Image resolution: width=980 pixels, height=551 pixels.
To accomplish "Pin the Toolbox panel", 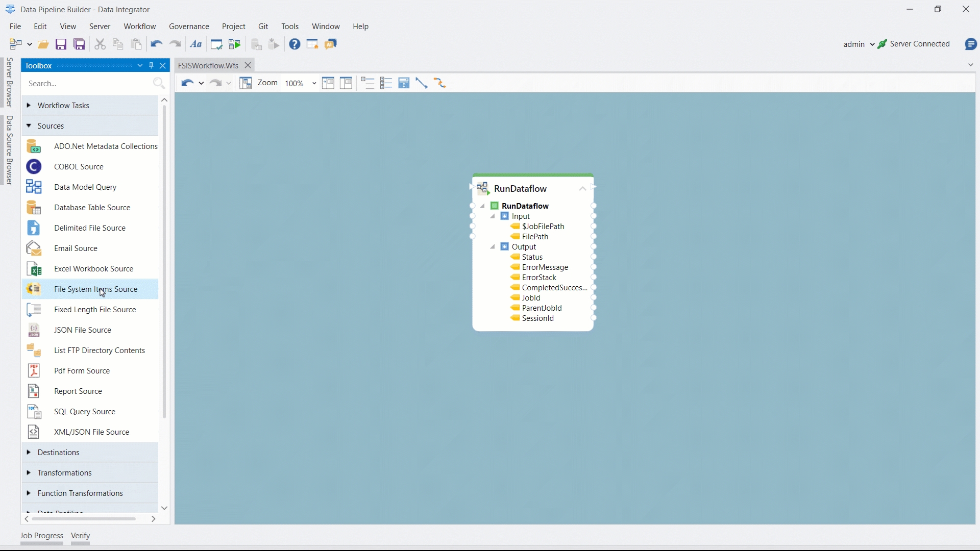I will click(151, 65).
